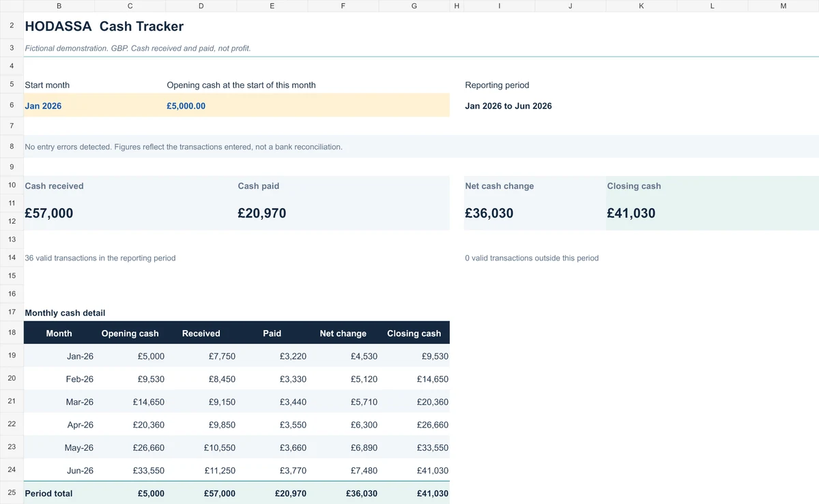Select column B header
Viewport: 819px width, 504px height.
click(59, 5)
